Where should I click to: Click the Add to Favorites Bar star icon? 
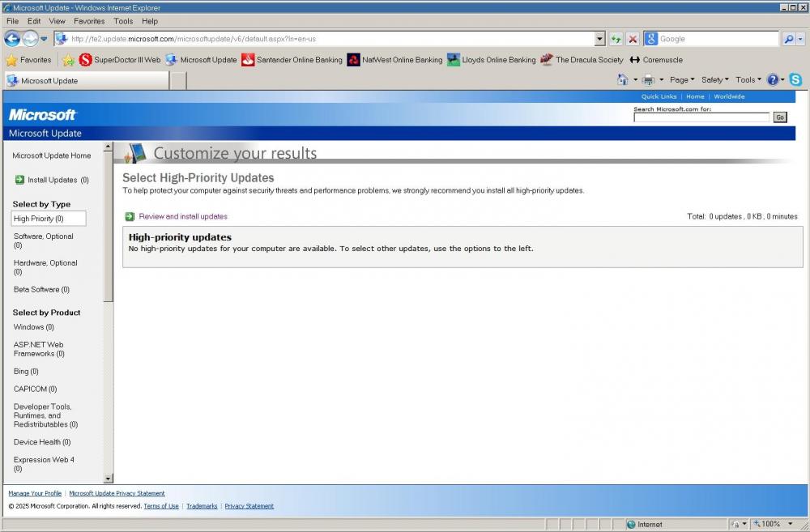pos(69,60)
